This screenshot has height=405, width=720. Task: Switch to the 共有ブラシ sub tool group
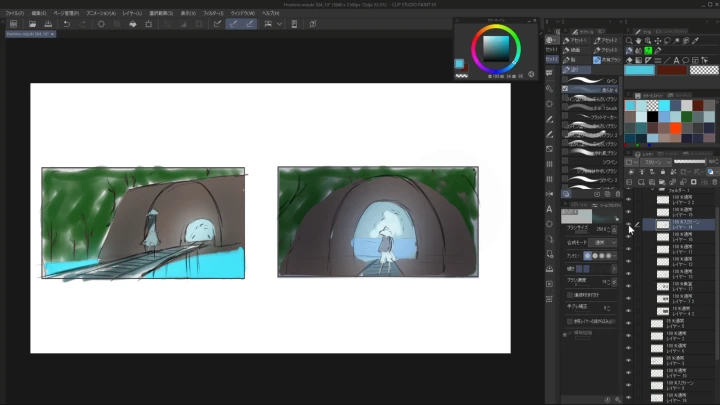click(x=607, y=60)
